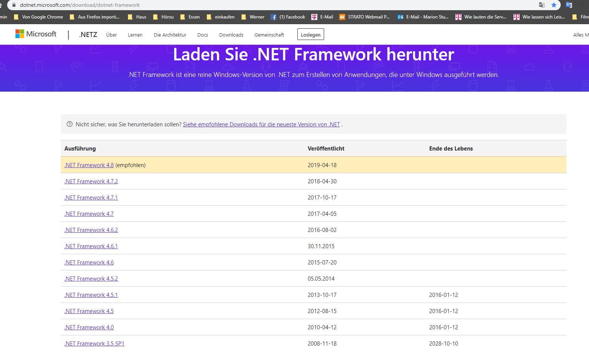Open the Über menu item
The image size is (589, 364).
click(111, 35)
